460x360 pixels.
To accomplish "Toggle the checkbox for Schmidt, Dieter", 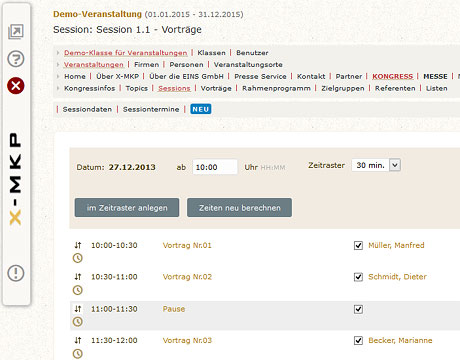I will (358, 277).
